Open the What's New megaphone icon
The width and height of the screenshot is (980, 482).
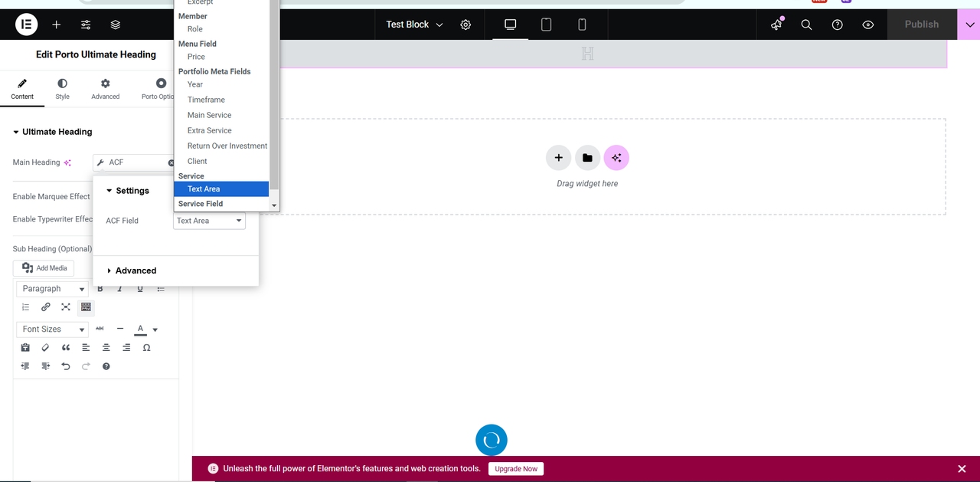coord(777,25)
